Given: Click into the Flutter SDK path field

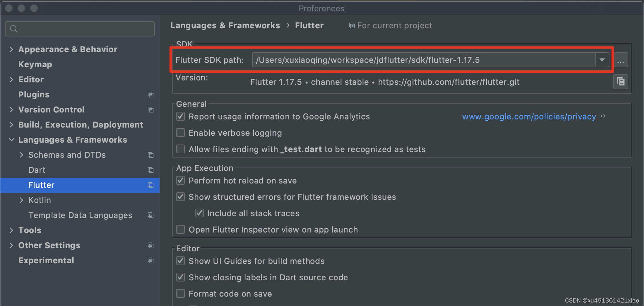Looking at the screenshot, I should click(424, 60).
